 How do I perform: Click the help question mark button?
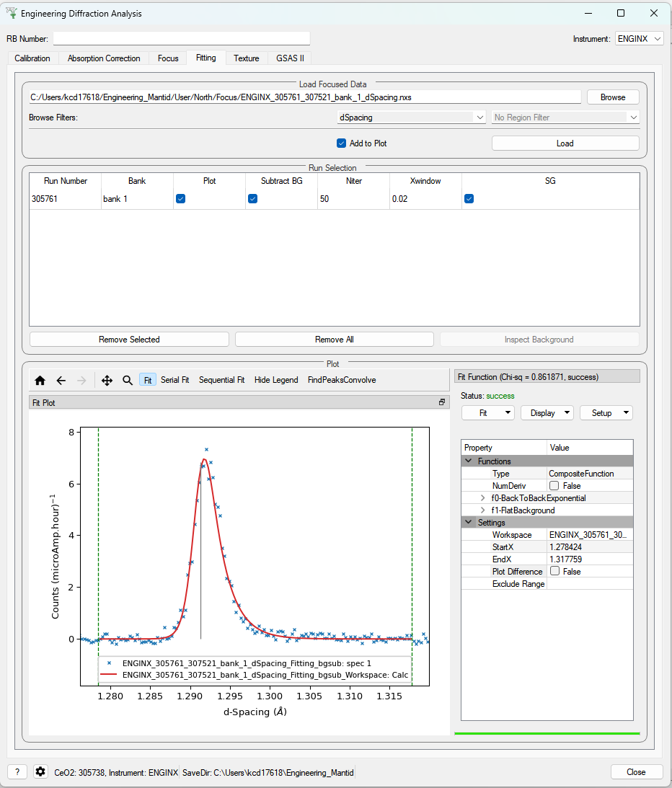(17, 771)
